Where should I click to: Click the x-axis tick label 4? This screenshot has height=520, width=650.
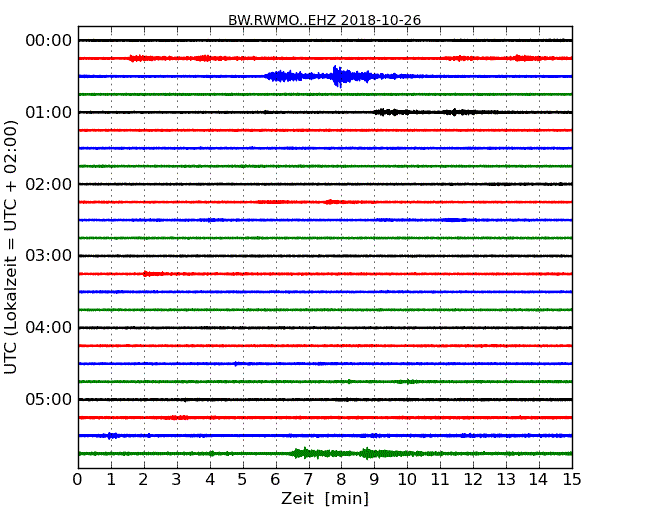210,480
